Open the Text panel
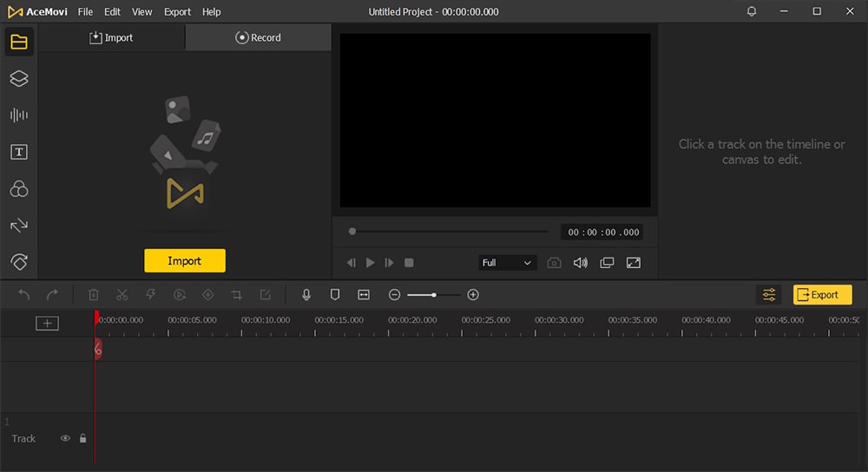This screenshot has width=868, height=472. click(x=19, y=152)
